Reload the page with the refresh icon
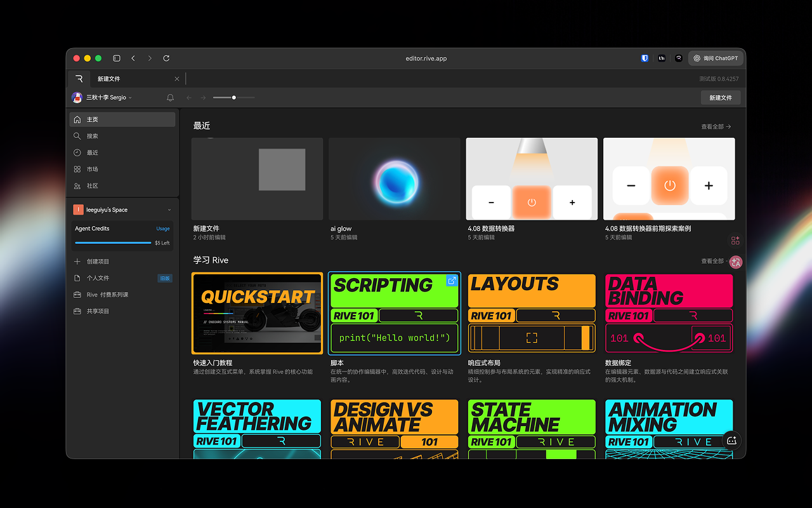Viewport: 812px width, 508px height. (166, 58)
